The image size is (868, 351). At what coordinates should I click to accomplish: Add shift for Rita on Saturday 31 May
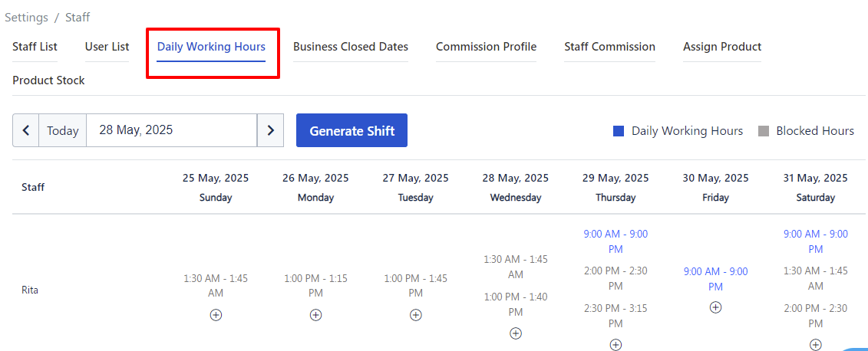click(815, 345)
